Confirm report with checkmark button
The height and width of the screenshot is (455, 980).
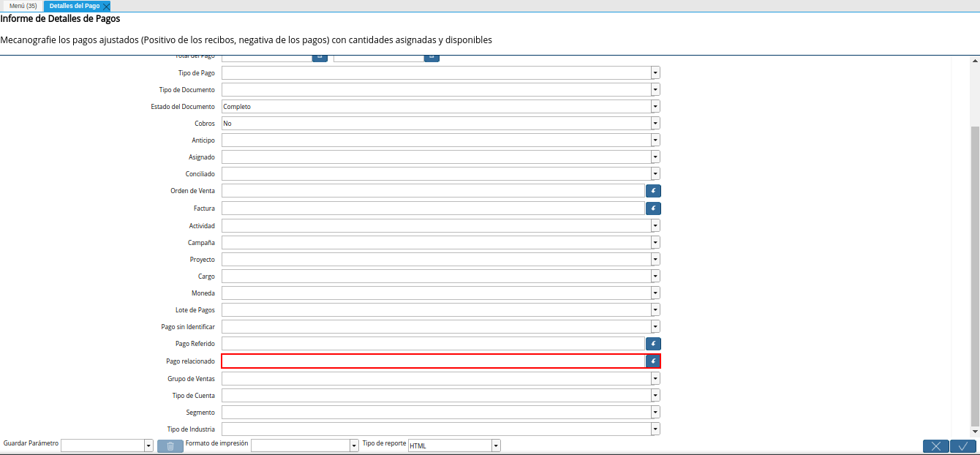click(963, 446)
